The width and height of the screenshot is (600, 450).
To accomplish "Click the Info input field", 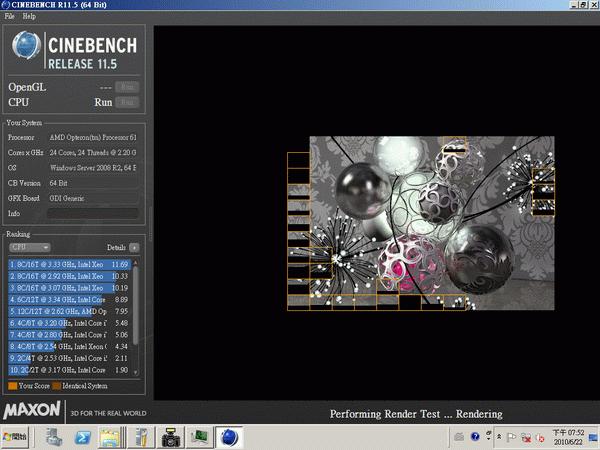I will tap(93, 214).
